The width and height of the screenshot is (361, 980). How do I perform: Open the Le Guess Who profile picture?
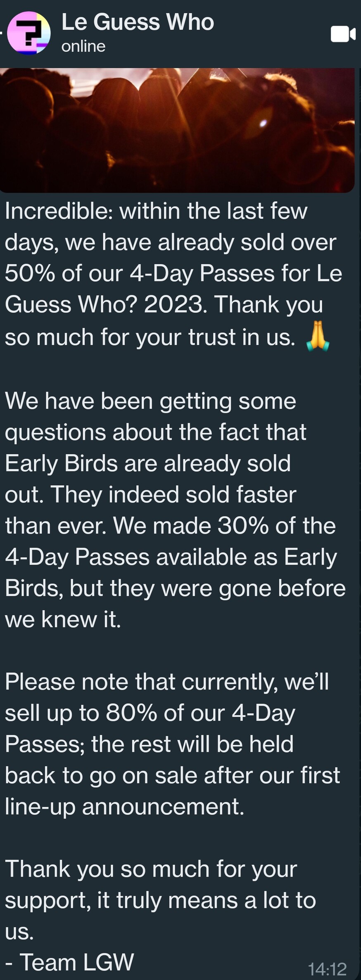pos(29,33)
